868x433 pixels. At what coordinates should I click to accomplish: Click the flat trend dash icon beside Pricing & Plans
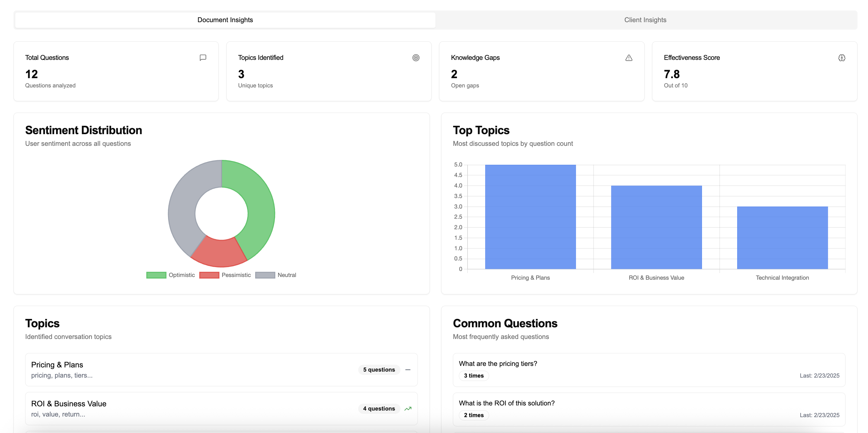point(408,370)
